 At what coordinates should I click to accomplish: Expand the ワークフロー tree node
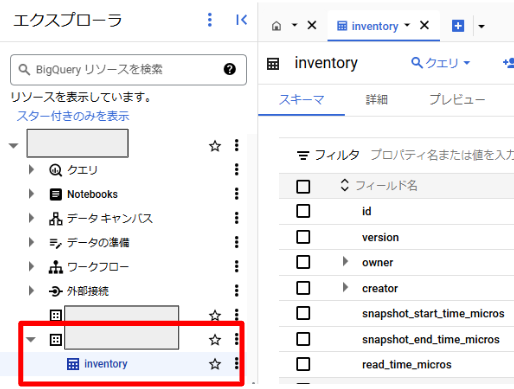31,266
